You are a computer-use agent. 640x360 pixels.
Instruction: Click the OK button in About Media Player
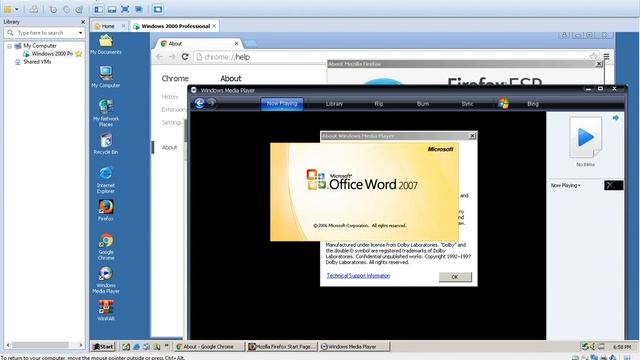pyautogui.click(x=455, y=277)
